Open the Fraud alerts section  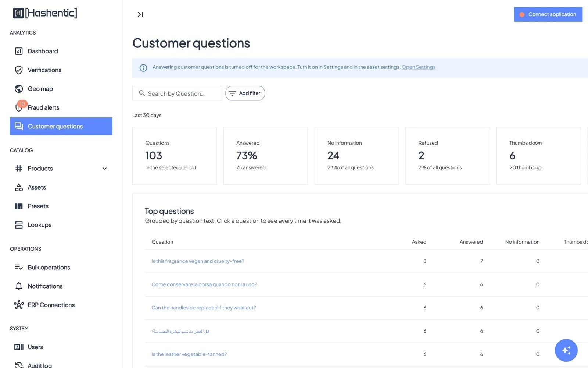[x=61, y=107]
